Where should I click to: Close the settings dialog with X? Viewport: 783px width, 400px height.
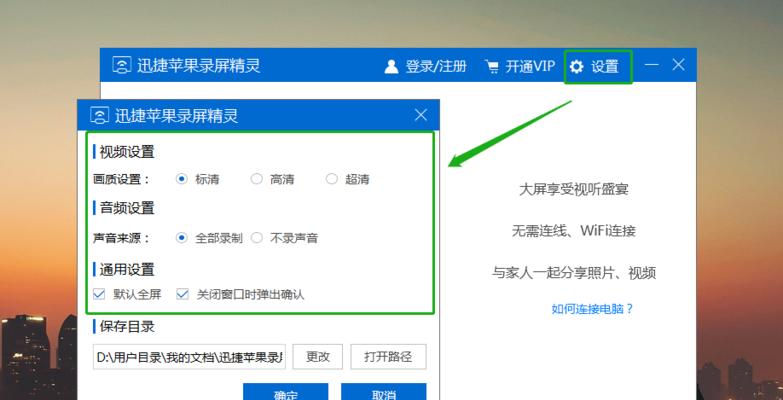[x=421, y=115]
